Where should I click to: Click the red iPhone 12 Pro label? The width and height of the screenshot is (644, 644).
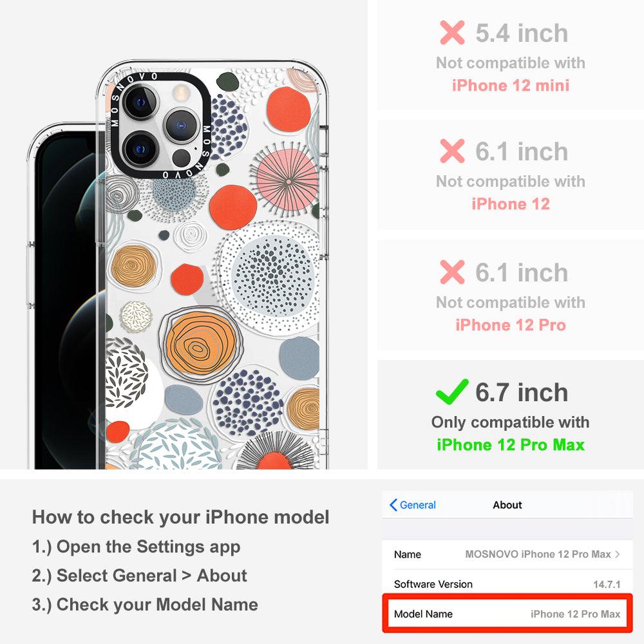point(511,325)
